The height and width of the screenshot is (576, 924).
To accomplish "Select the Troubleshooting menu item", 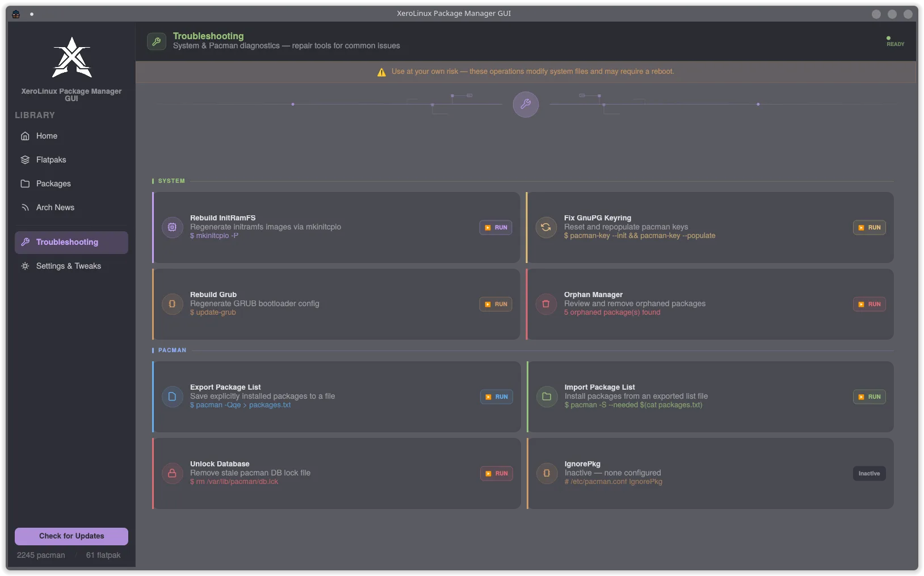I will [72, 242].
